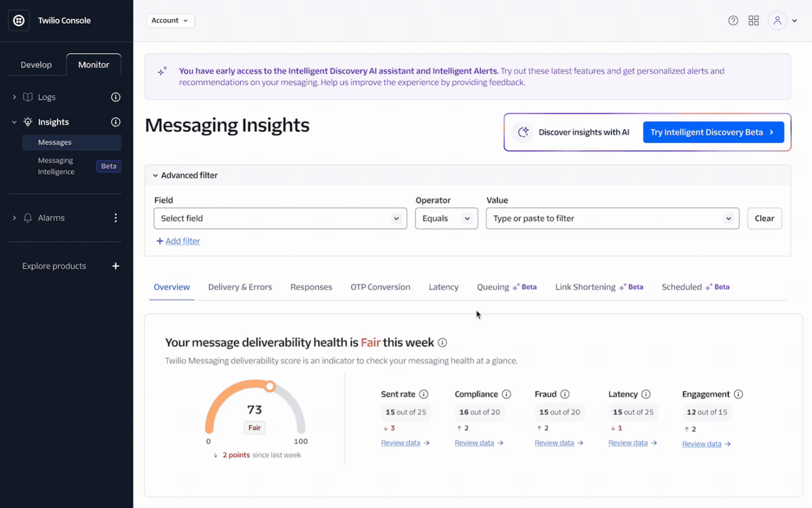Screen dimensions: 812x508
Task: Collapse the Advanced filter section
Action: (x=155, y=175)
